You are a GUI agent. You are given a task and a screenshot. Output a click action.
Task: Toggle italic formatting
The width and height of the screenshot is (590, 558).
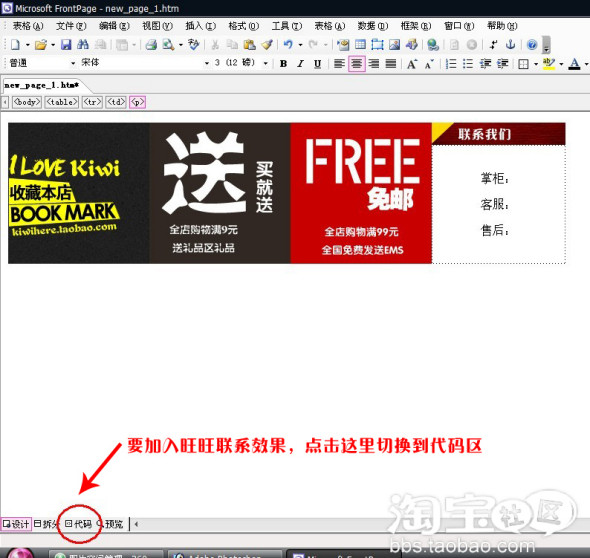pos(300,64)
